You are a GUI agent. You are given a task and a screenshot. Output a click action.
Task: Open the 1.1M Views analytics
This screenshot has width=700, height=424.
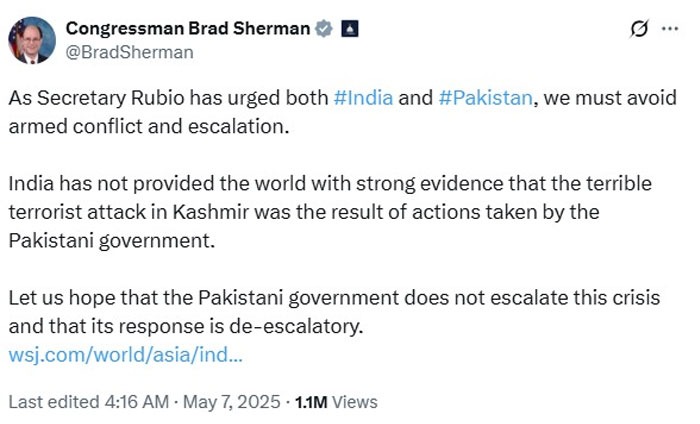coord(335,401)
